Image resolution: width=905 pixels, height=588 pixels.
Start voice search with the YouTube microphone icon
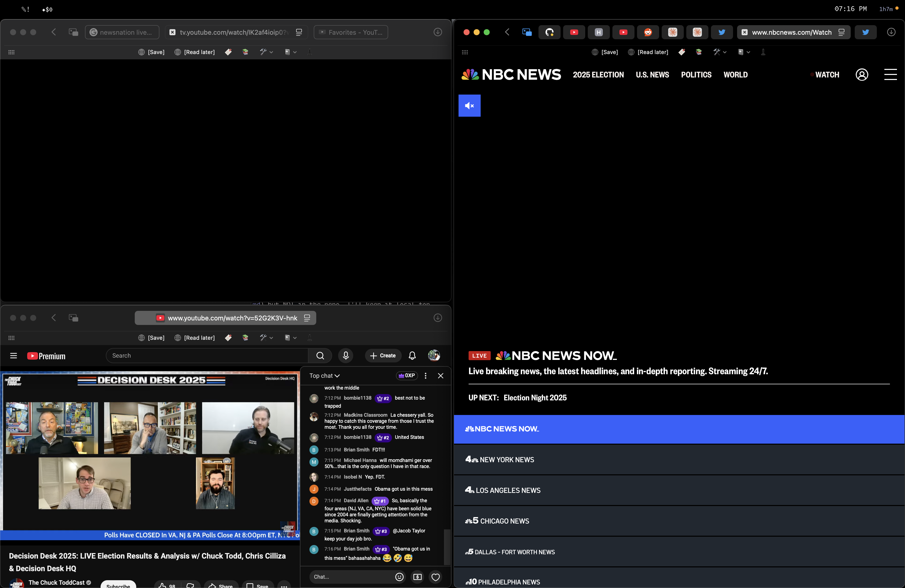coord(346,356)
